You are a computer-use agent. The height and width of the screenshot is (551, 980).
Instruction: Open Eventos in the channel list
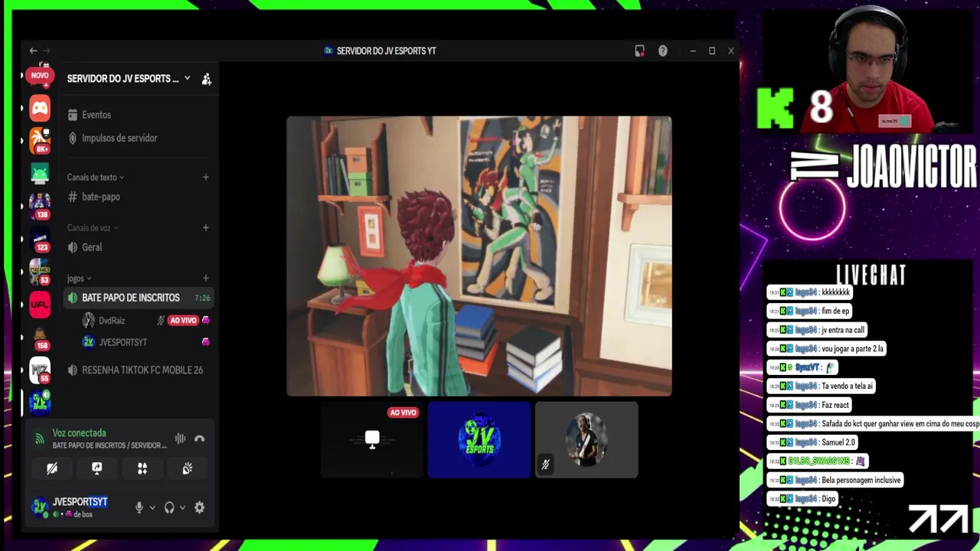[x=138, y=115]
